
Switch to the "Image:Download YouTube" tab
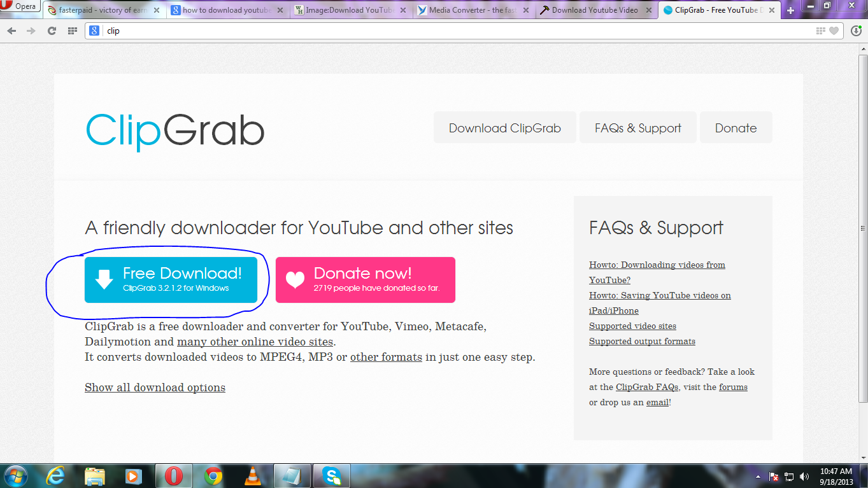pyautogui.click(x=350, y=10)
